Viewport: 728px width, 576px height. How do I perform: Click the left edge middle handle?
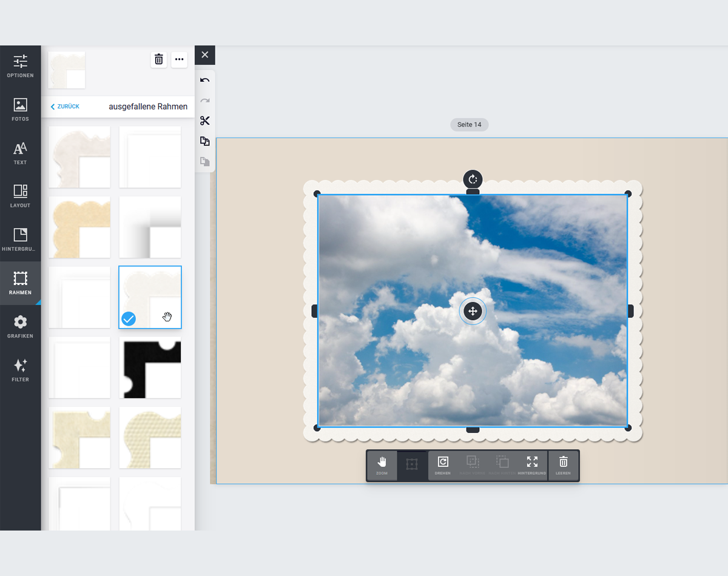[x=314, y=311]
